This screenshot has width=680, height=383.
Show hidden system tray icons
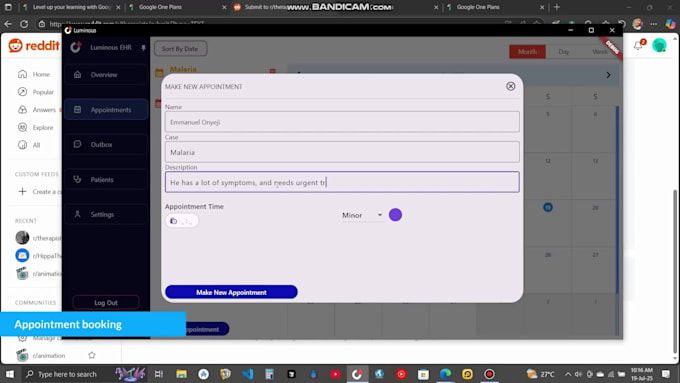coord(568,374)
